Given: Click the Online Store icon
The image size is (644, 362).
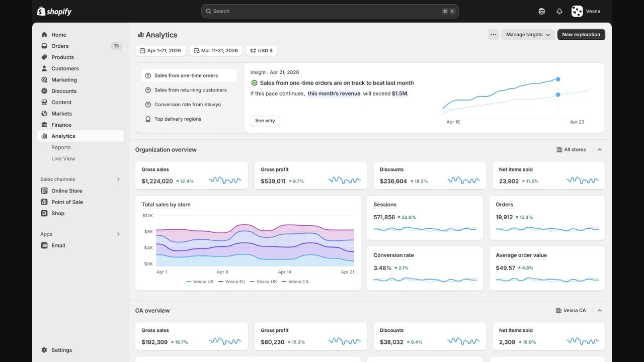Looking at the screenshot, I should click(44, 191).
